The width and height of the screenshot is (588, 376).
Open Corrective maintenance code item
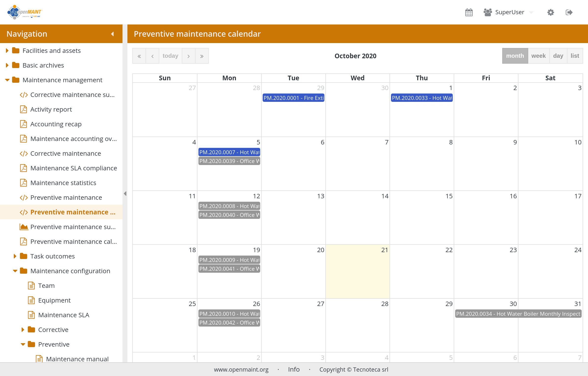(65, 153)
